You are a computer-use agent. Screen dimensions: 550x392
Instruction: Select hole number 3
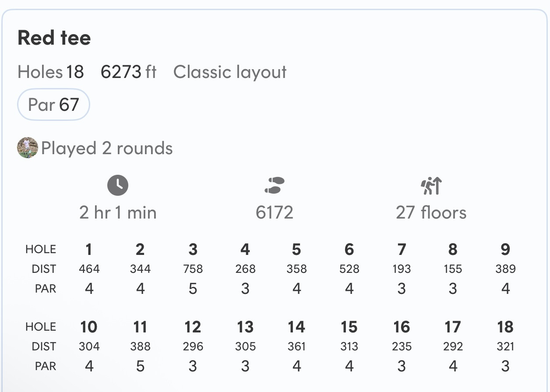point(193,249)
